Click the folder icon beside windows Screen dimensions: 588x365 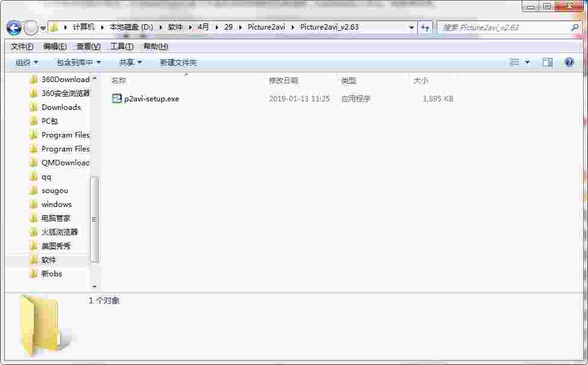tap(34, 205)
